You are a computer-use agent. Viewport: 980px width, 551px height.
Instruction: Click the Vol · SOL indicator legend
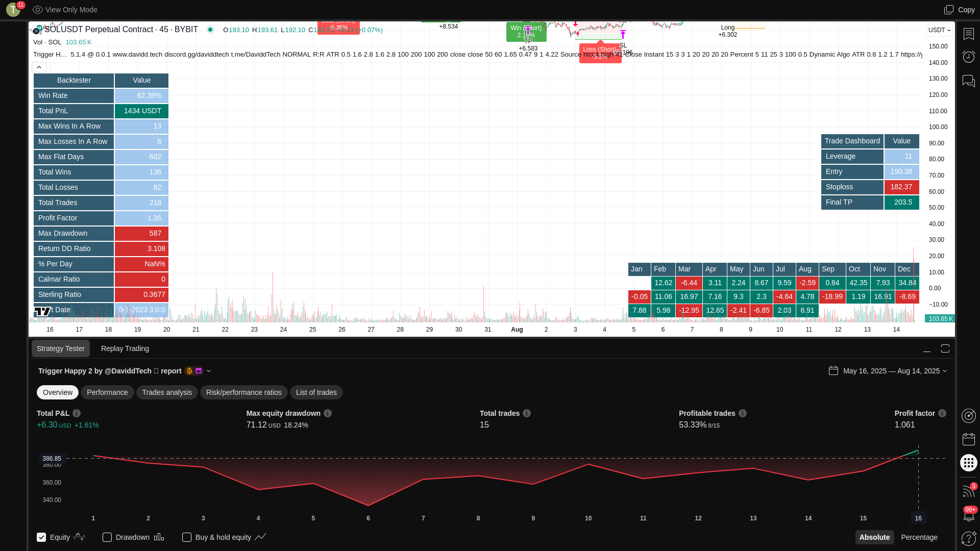47,42
